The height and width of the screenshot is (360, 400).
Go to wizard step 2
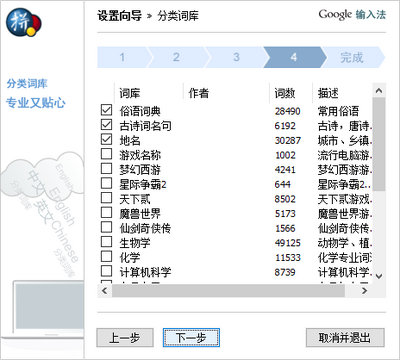click(176, 57)
